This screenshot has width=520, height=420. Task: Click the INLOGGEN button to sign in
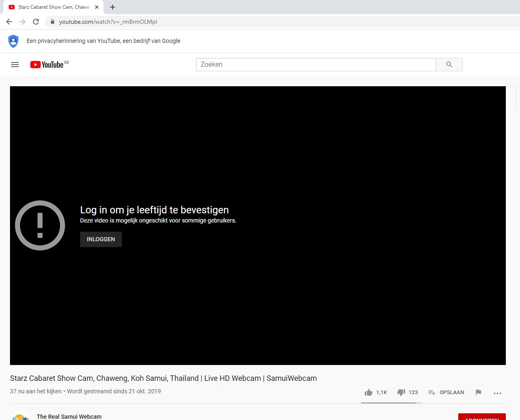[100, 239]
